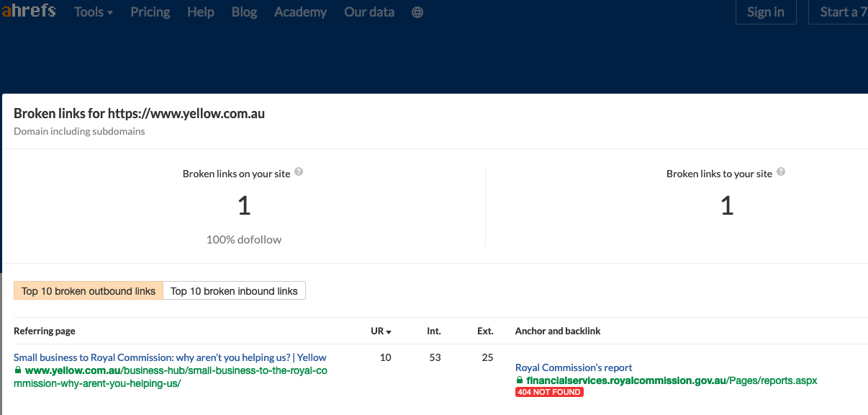Click padlock icon before financialservices.royalcommission.gov.au URL
The height and width of the screenshot is (415, 868).
click(520, 380)
